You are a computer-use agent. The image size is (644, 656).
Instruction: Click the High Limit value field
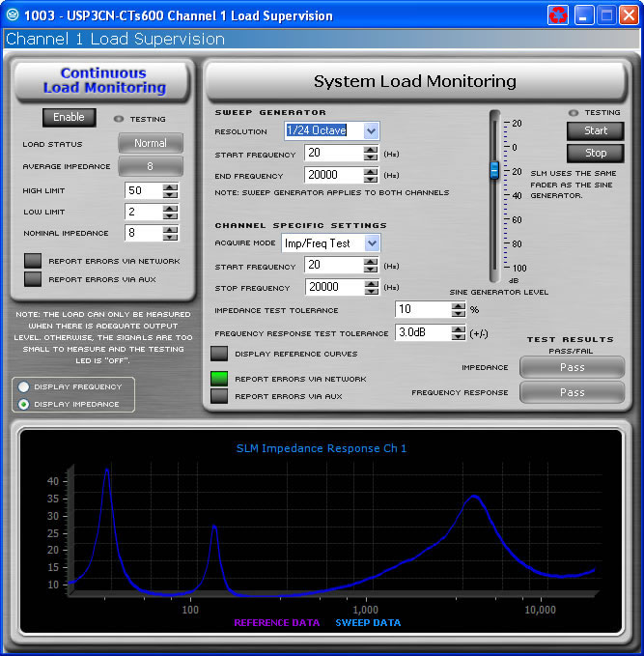(144, 190)
